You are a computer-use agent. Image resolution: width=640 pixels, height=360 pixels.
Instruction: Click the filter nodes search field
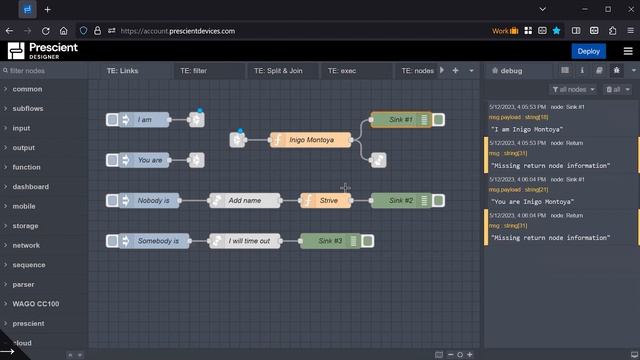(x=44, y=71)
